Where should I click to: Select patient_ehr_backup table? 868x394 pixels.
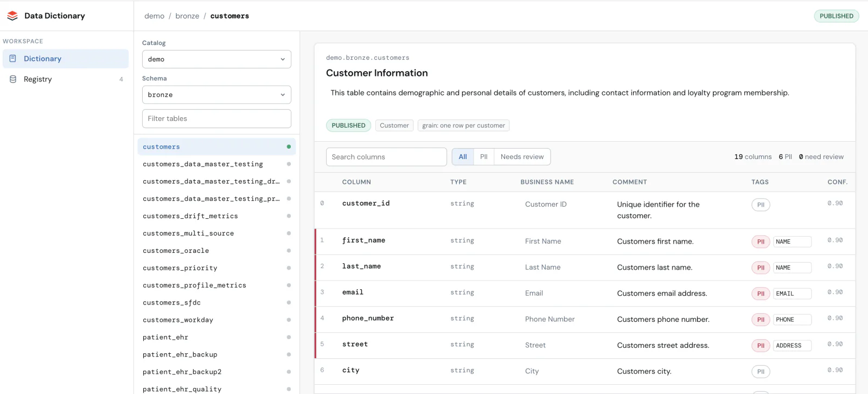coord(216,355)
